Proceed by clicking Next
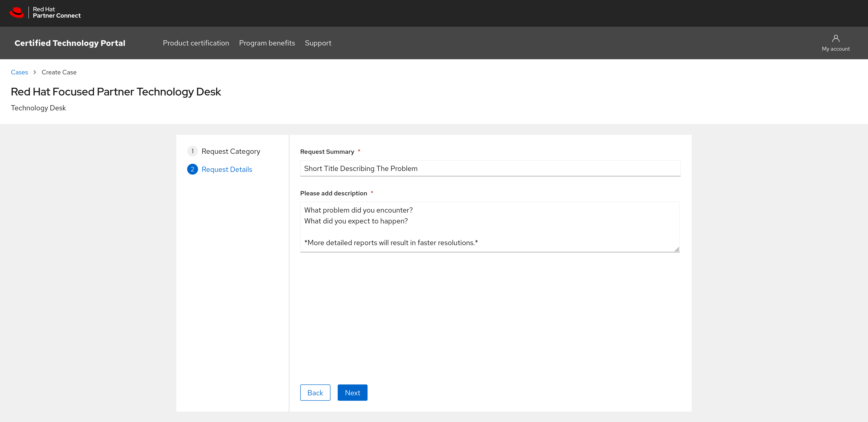This screenshot has width=868, height=422. tap(352, 392)
